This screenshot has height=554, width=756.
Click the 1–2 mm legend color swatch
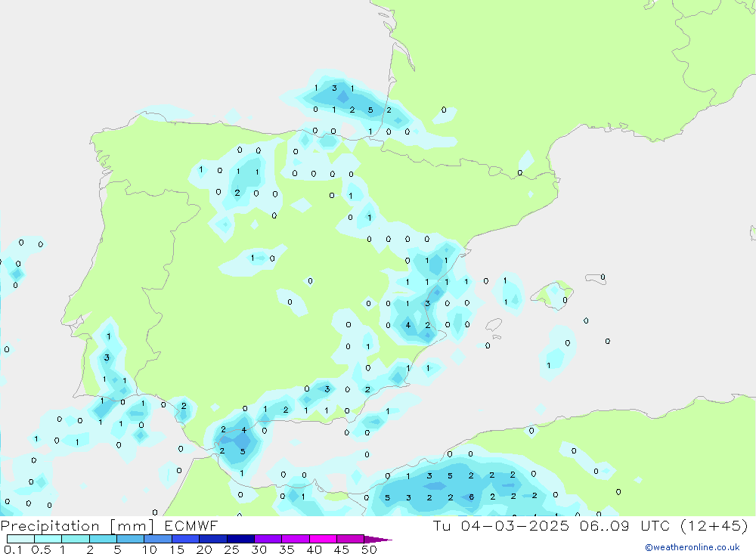click(76, 539)
